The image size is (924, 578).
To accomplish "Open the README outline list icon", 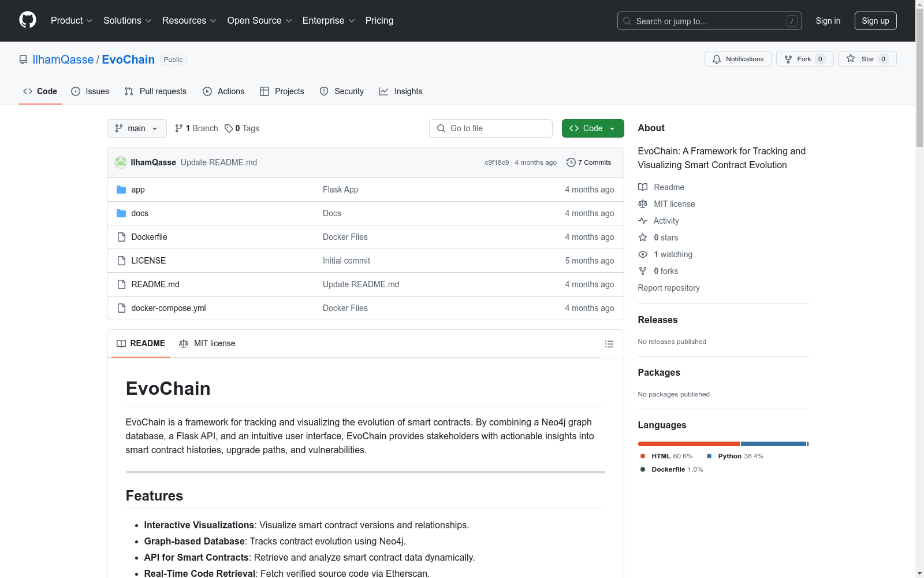I will (x=609, y=344).
